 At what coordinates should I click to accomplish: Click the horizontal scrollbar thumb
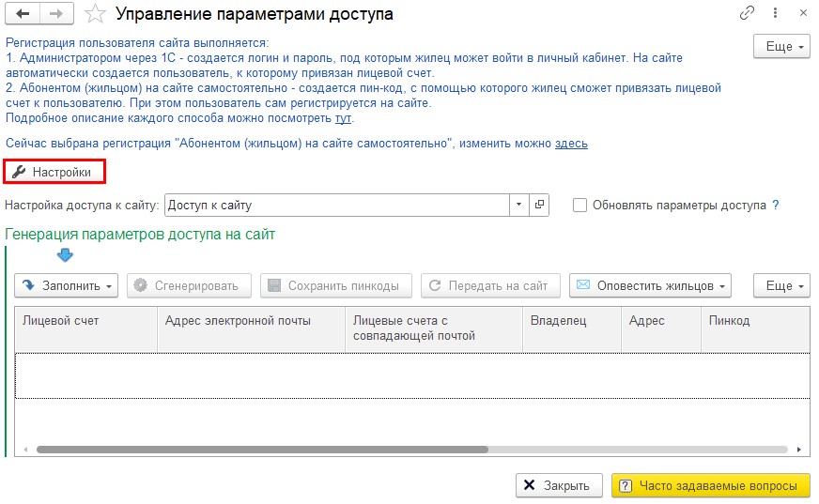(262, 450)
